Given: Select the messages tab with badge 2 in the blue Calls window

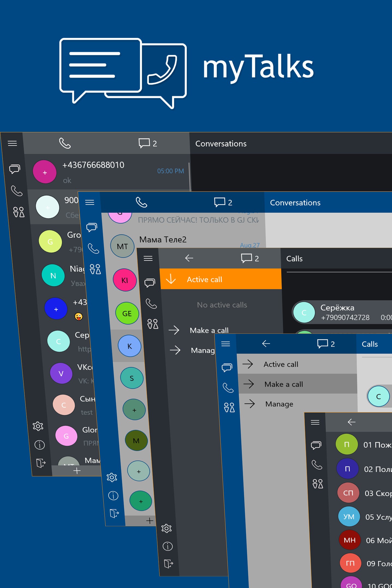Looking at the screenshot, I should coord(326,344).
